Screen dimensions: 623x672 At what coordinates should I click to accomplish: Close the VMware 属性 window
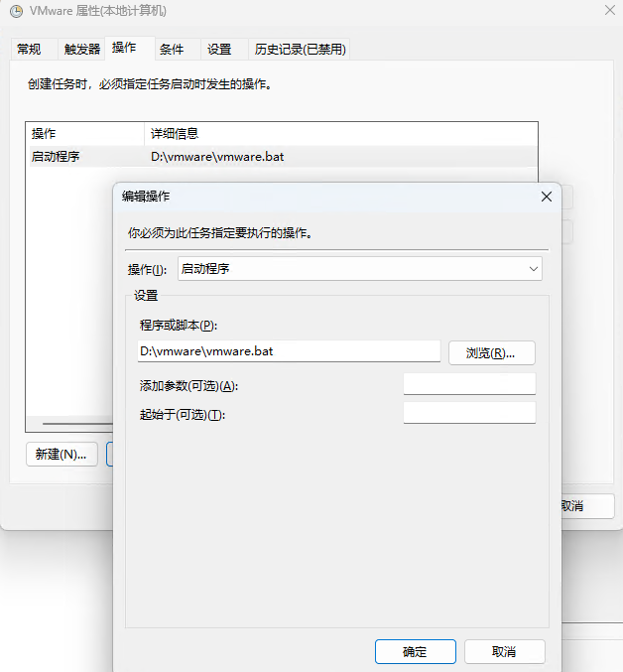pyautogui.click(x=607, y=10)
